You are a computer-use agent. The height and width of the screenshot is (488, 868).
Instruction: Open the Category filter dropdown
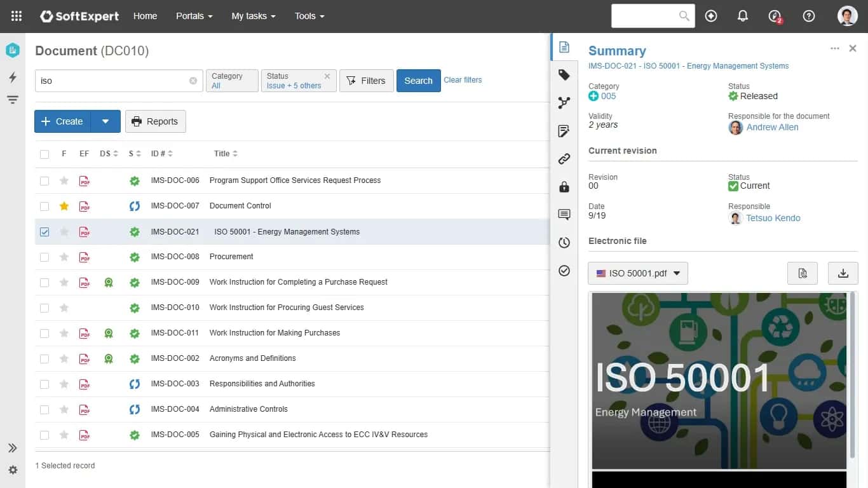(x=232, y=81)
